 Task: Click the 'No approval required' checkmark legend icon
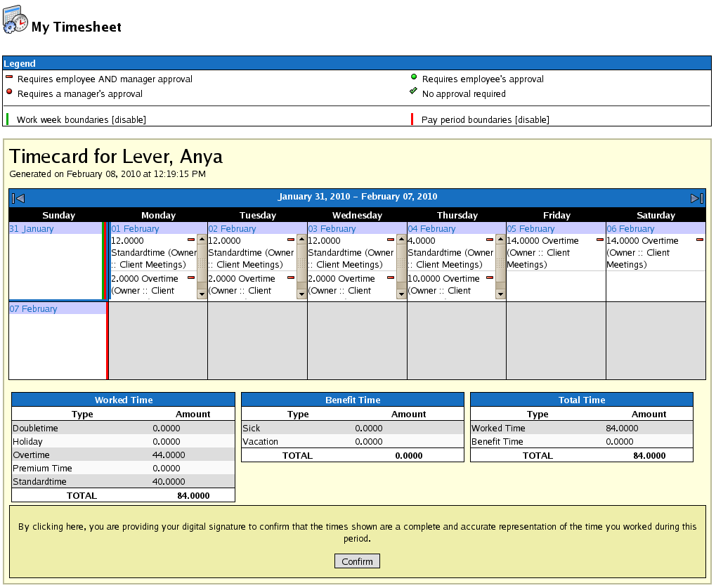coord(415,92)
